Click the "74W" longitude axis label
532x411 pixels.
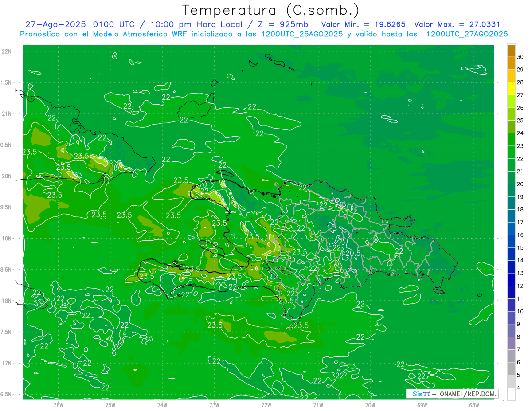pyautogui.click(x=162, y=405)
